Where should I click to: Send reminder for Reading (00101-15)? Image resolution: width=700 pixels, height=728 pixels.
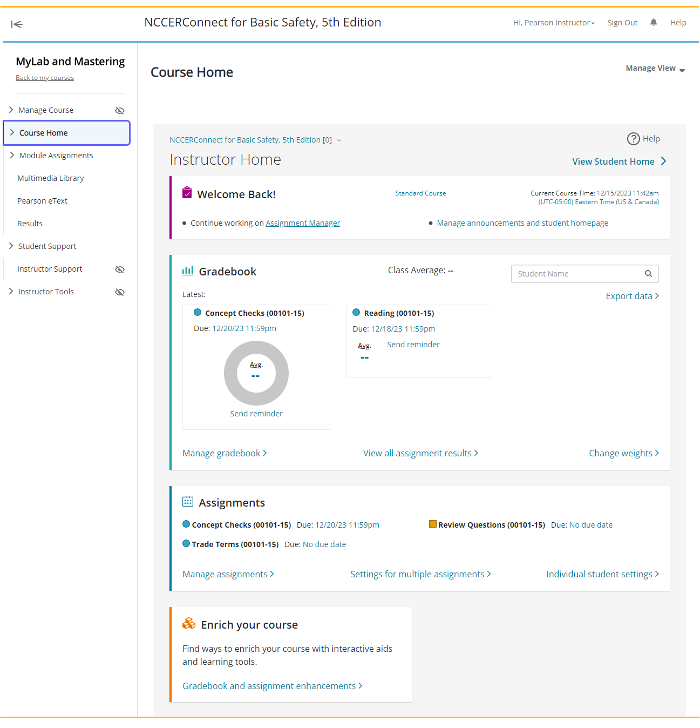413,345
